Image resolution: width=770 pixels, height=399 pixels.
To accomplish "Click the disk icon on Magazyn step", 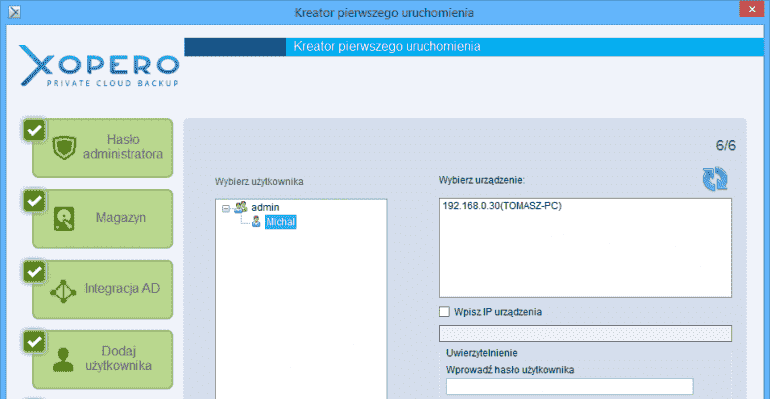I will [x=64, y=218].
